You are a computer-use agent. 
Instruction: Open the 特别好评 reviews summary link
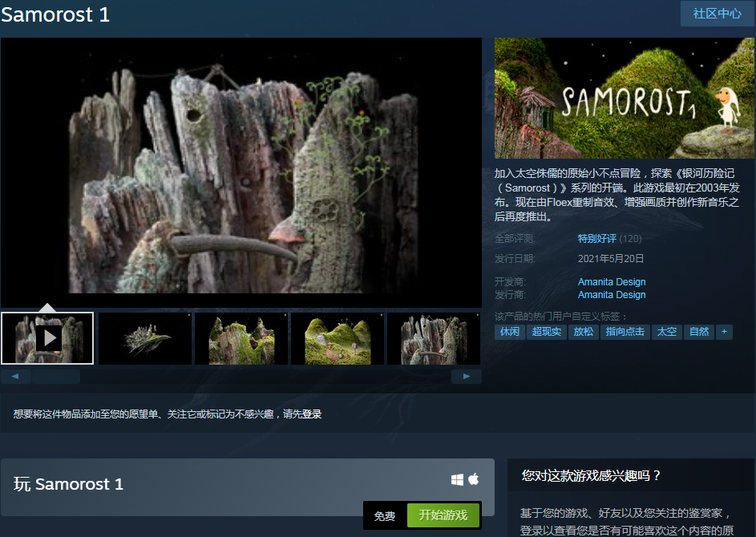pos(597,239)
